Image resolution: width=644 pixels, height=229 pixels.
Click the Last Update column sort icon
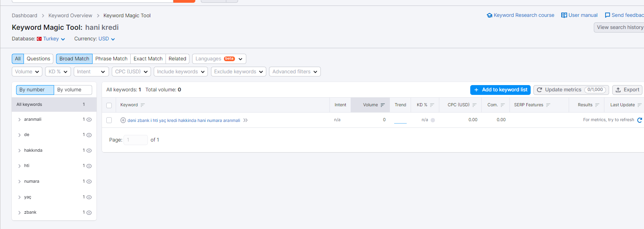tap(639, 105)
